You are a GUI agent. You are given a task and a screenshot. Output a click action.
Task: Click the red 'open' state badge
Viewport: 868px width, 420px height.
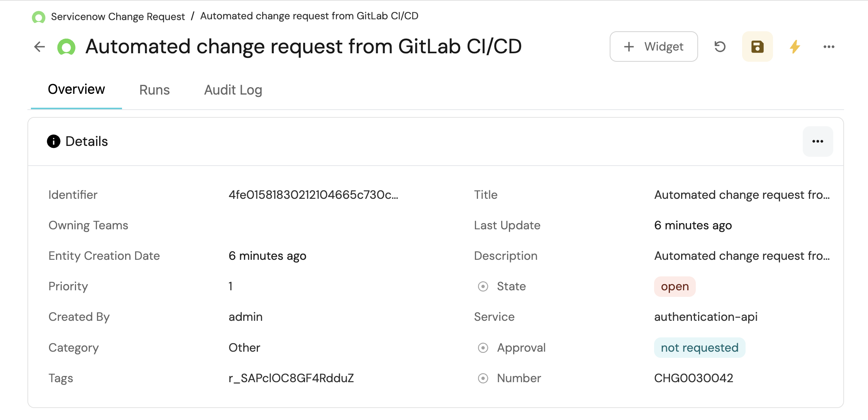point(675,286)
